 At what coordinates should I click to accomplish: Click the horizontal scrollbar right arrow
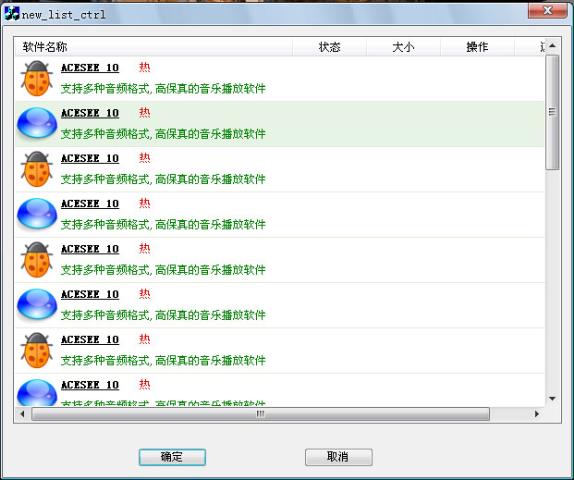tap(537, 414)
